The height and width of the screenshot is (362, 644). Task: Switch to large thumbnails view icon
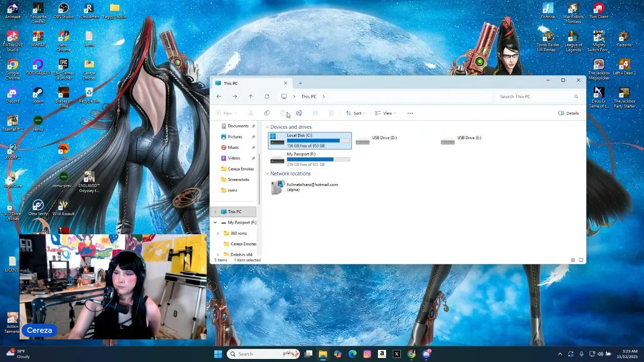[581, 260]
